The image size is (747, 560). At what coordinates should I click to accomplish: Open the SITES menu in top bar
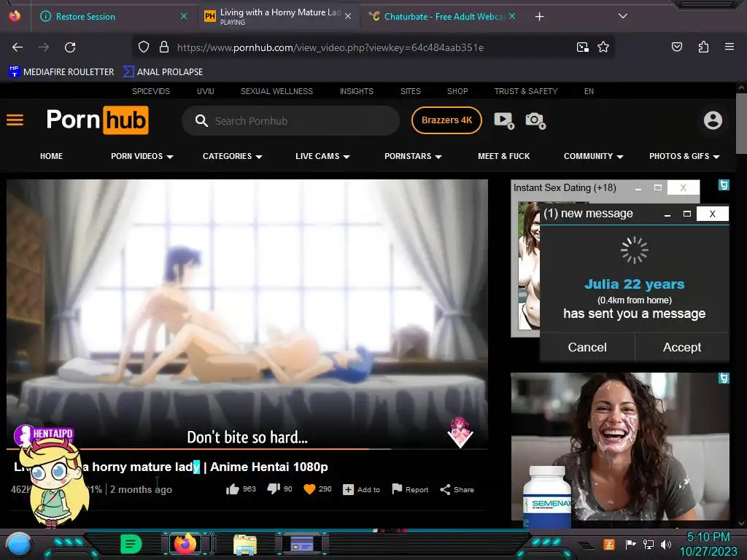410,91
